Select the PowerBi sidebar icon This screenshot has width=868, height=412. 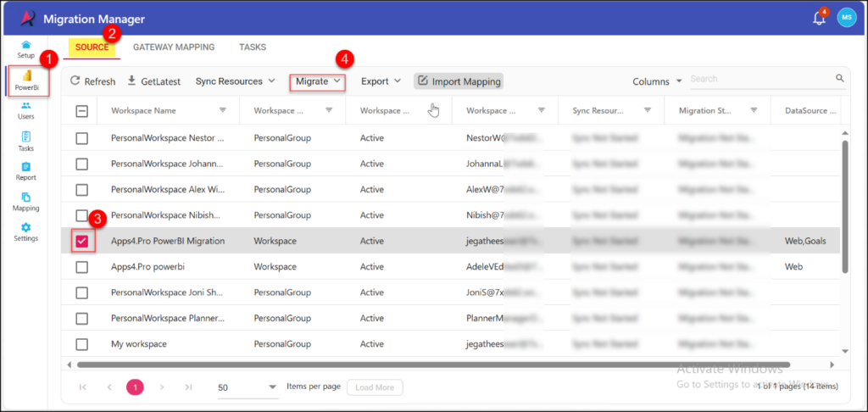tap(26, 75)
